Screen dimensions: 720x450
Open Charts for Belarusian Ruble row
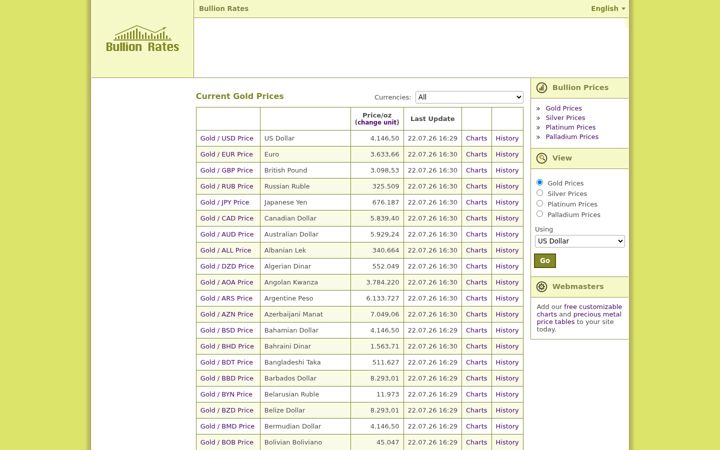pyautogui.click(x=476, y=394)
